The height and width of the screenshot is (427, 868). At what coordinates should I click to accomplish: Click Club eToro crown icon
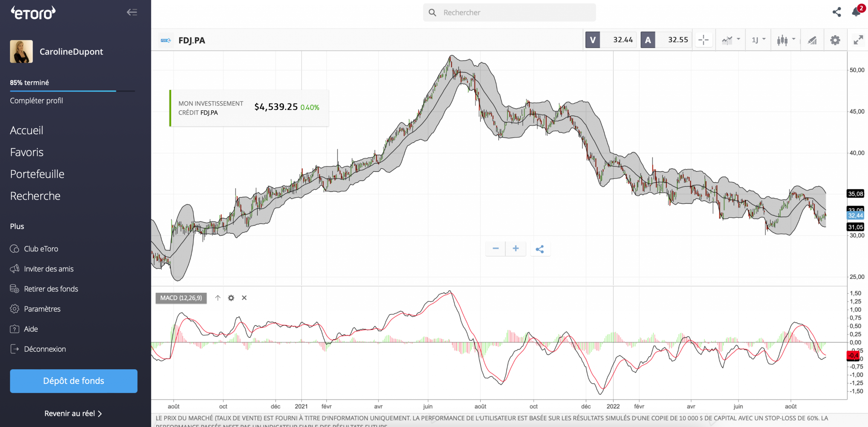pos(15,249)
